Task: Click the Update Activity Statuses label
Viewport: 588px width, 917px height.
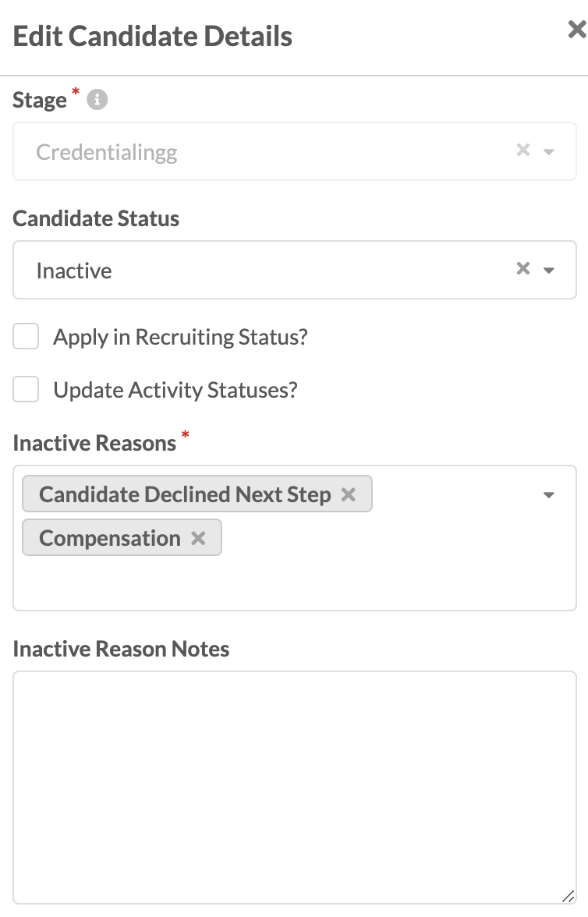Action: (x=175, y=390)
